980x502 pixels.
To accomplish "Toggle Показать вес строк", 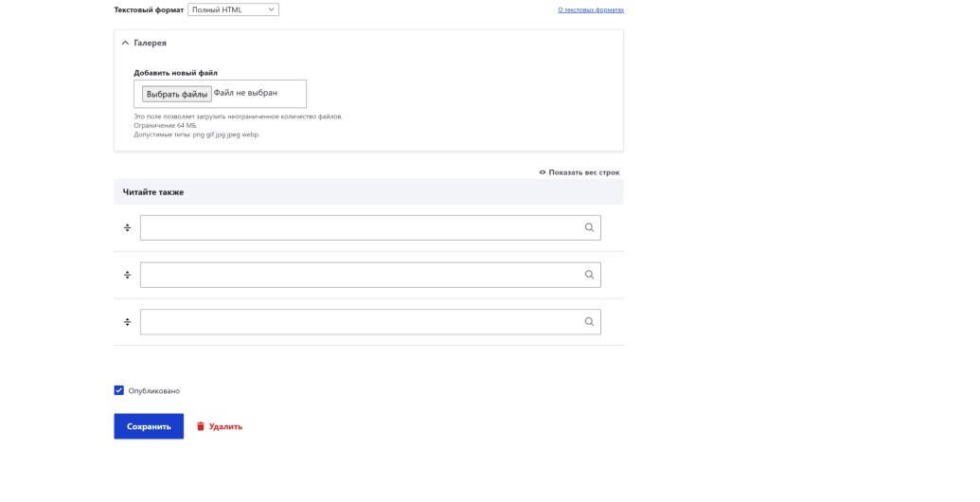I will point(579,172).
